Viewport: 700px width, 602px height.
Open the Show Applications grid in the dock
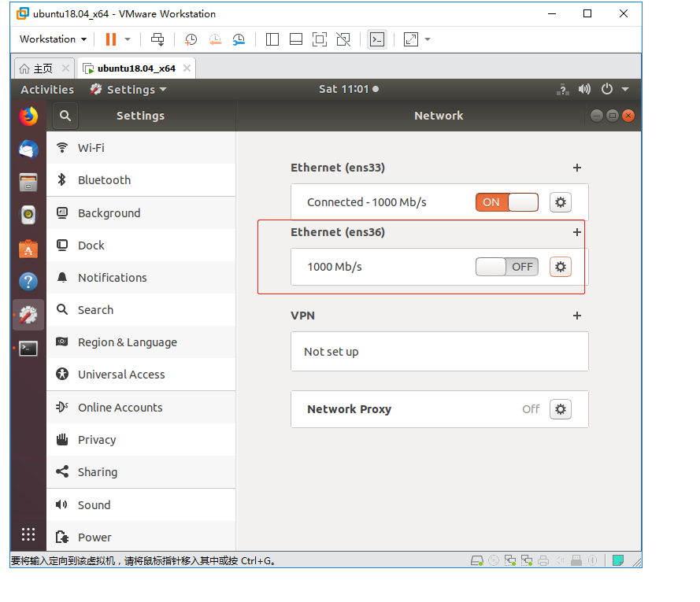pos(28,534)
